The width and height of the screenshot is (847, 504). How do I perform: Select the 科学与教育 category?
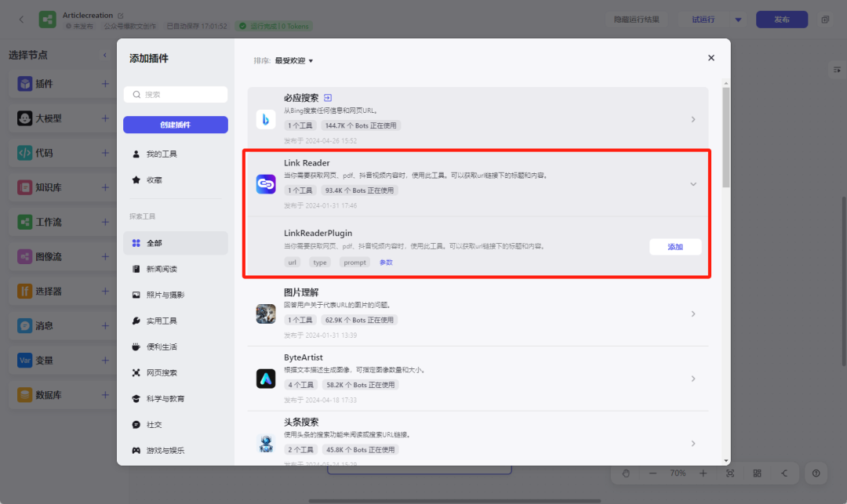(x=175, y=398)
